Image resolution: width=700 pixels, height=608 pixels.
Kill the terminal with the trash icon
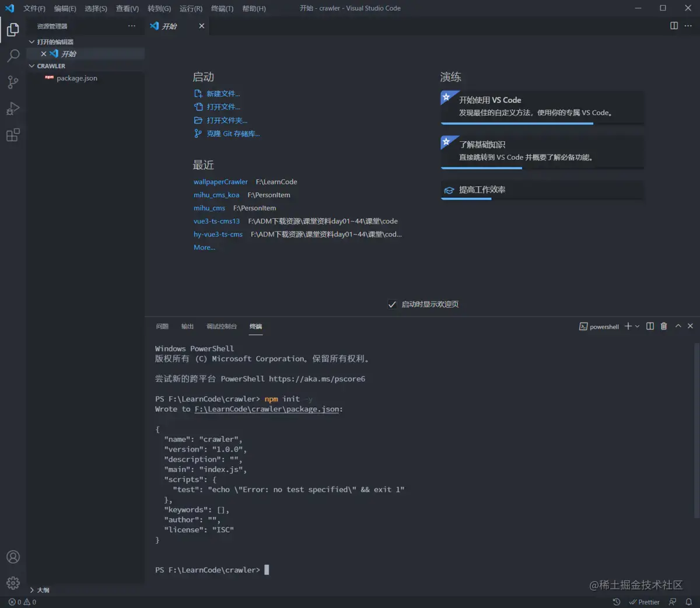tap(664, 326)
